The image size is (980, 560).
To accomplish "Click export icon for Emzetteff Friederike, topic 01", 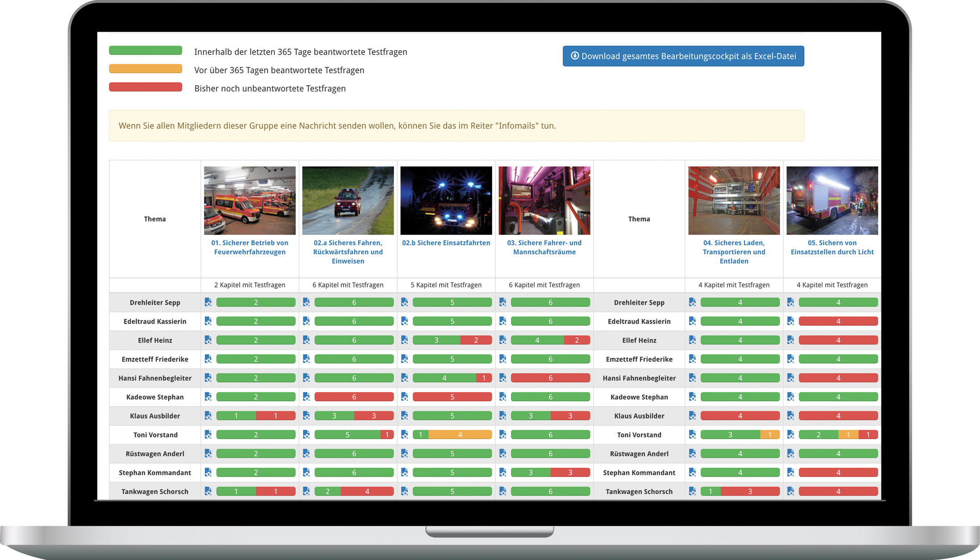I will pyautogui.click(x=208, y=359).
